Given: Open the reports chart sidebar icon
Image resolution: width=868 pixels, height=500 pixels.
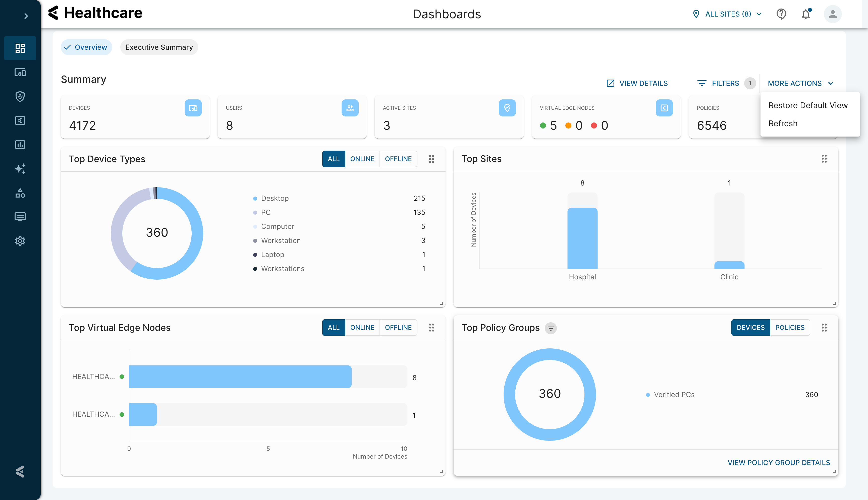Looking at the screenshot, I should tap(20, 145).
